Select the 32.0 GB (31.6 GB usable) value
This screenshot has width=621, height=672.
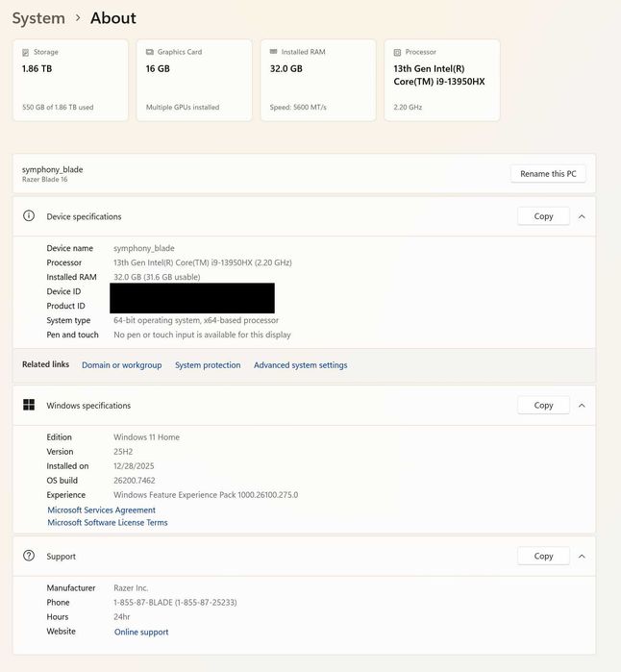click(x=157, y=277)
